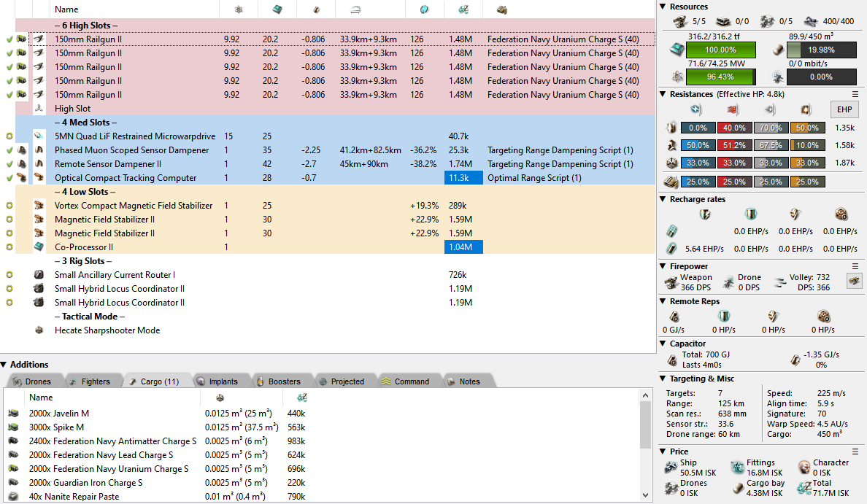Image resolution: width=867 pixels, height=504 pixels.
Task: Click the EHP button in Resistances
Action: point(844,109)
